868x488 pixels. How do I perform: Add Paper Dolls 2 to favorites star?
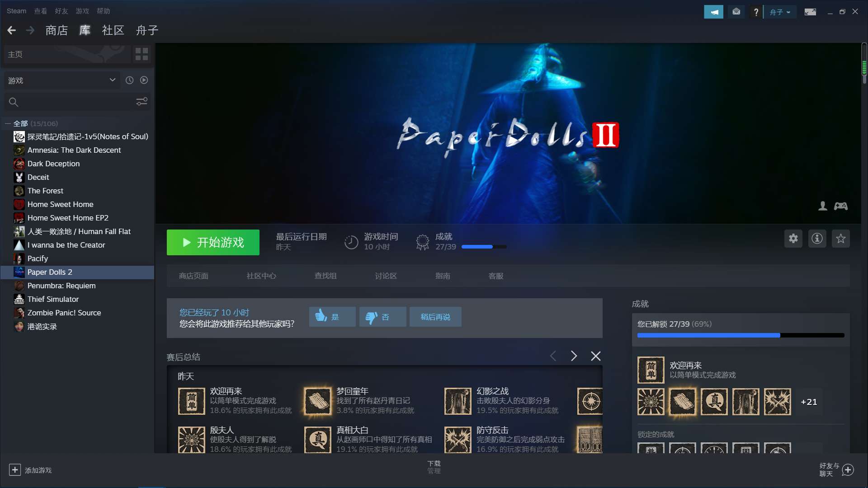[840, 239]
